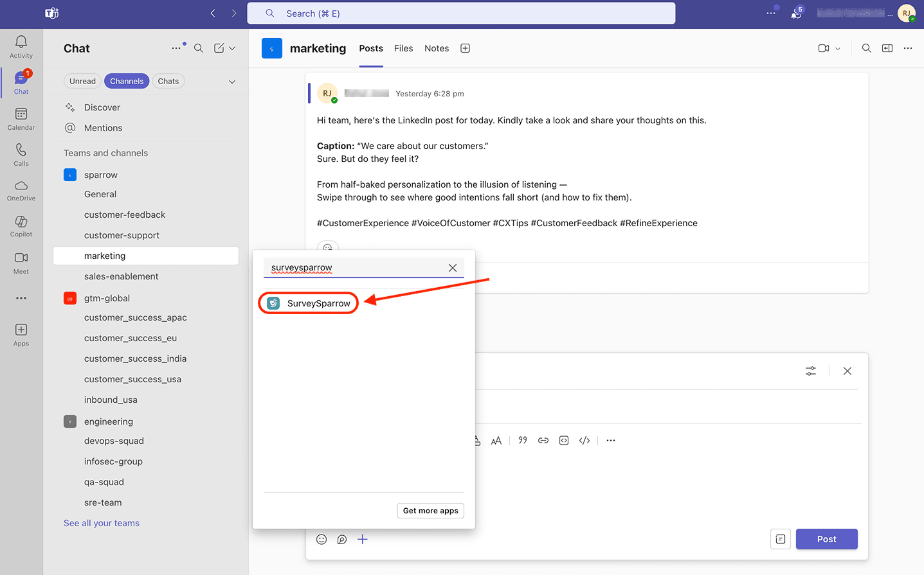Open emoji picker below compose box
Image resolution: width=924 pixels, height=575 pixels.
[x=322, y=540]
